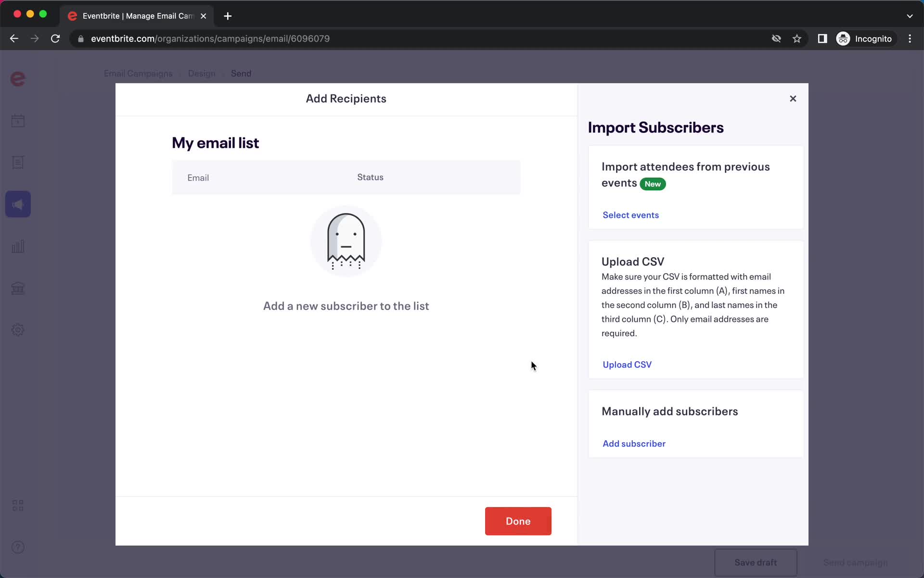Close the Add Recipients dialog with X
Image resolution: width=924 pixels, height=578 pixels.
coord(793,99)
